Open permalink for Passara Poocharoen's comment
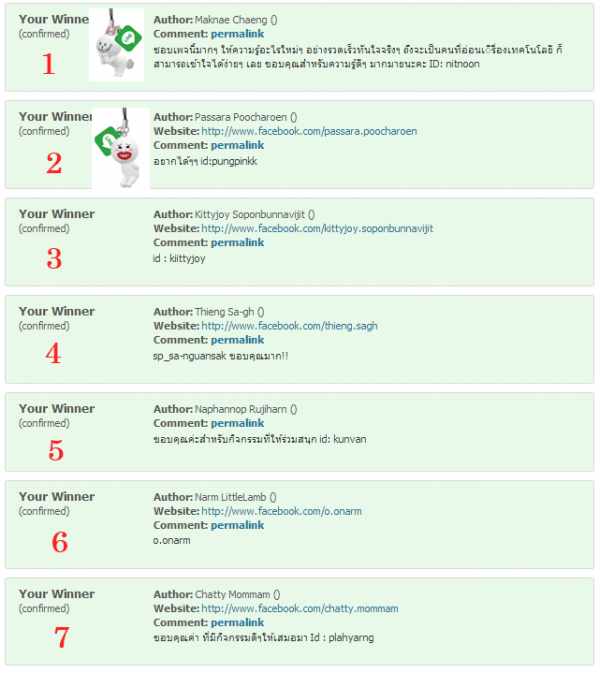Screen dimensions: 600x673 pyautogui.click(x=238, y=146)
